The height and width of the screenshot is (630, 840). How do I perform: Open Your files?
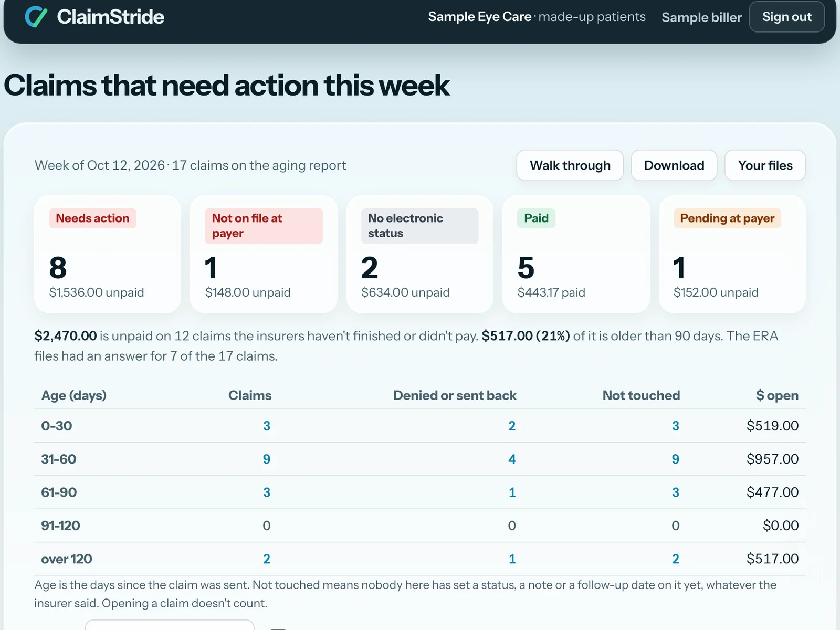click(x=765, y=165)
